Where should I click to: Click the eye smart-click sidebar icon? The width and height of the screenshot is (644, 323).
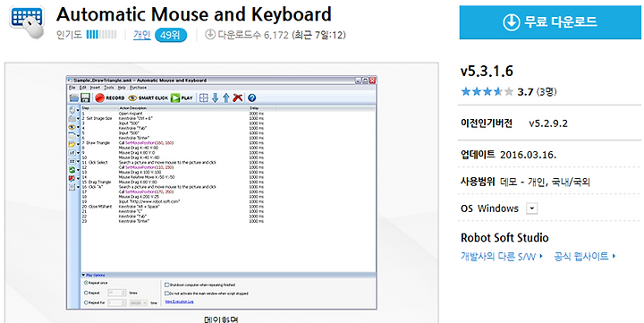pos(73,127)
